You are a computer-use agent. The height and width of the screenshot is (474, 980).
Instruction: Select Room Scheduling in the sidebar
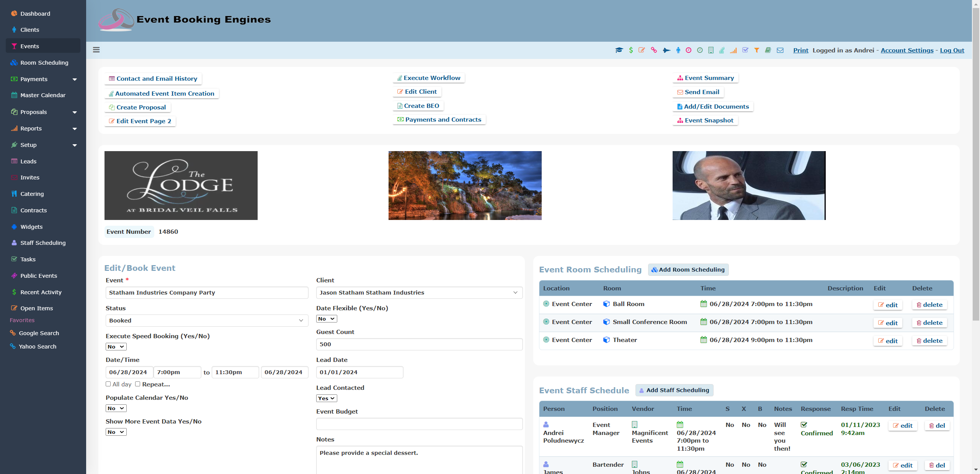(x=42, y=62)
